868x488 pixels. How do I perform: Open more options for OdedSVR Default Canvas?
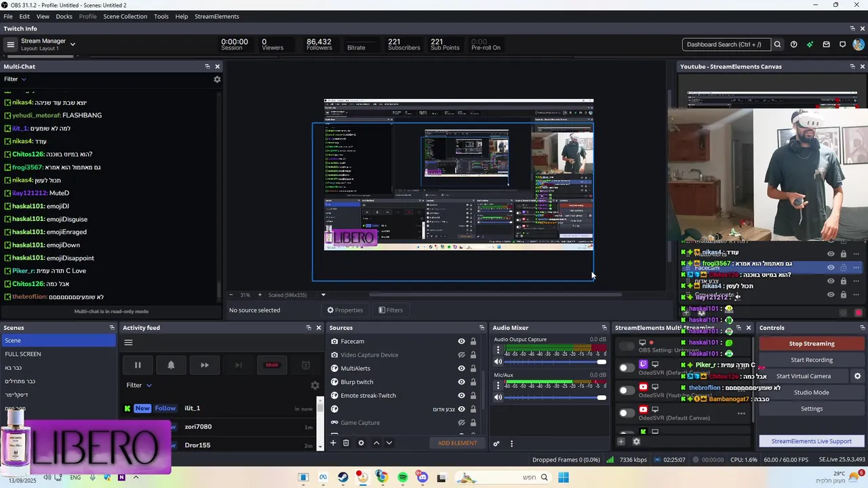[x=741, y=413]
